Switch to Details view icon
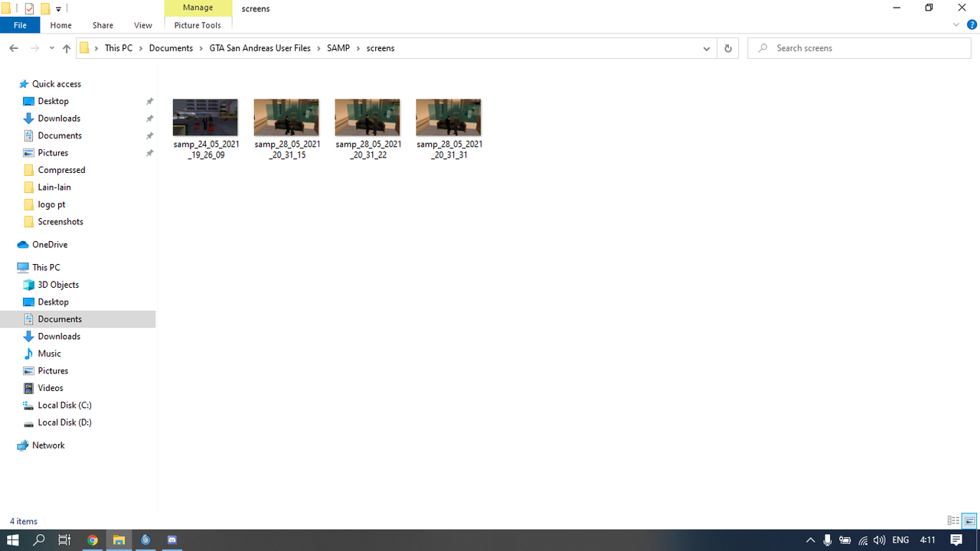980x551 pixels. tap(953, 521)
